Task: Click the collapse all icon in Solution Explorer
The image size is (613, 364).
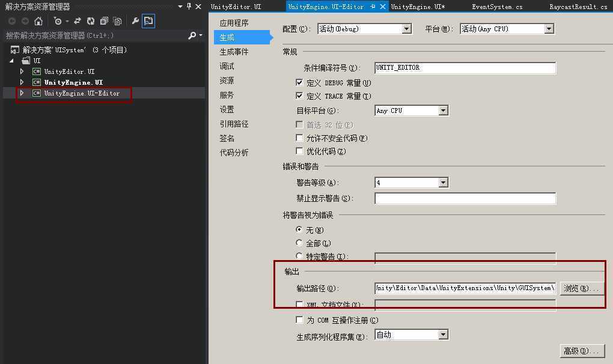Action: coord(104,21)
